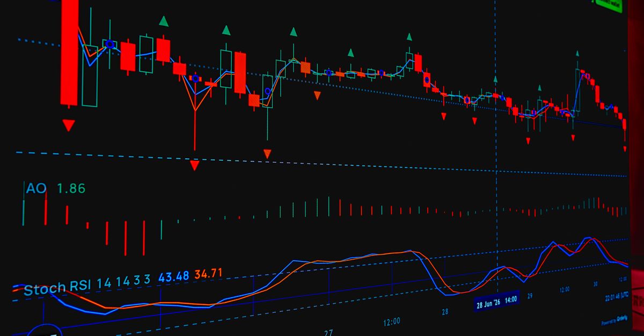Click the 27 date on the time axis

tap(328, 332)
